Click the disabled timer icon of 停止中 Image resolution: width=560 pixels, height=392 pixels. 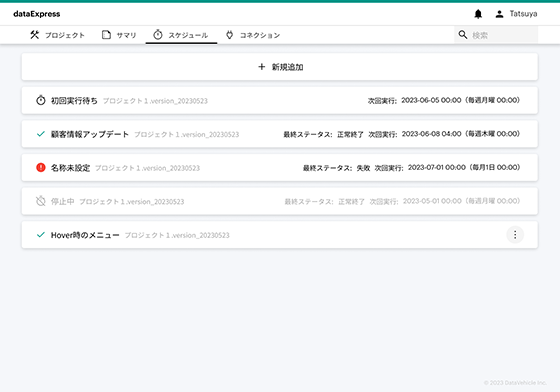(41, 201)
